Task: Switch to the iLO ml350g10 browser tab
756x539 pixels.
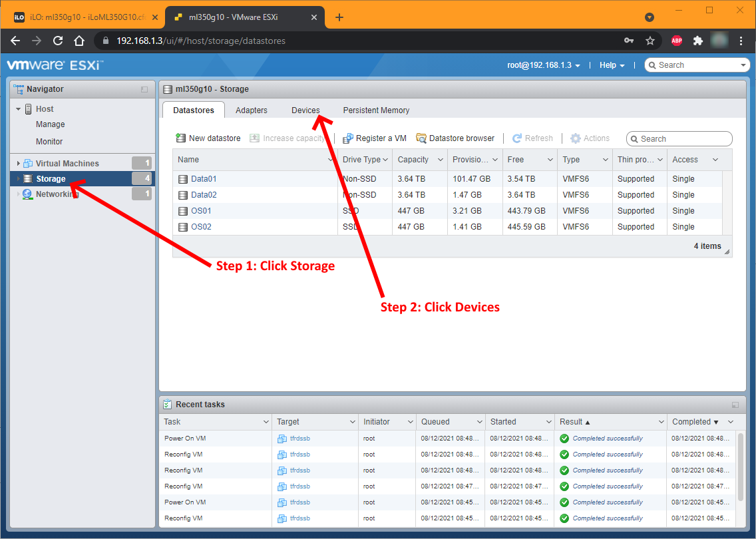Action: point(86,17)
